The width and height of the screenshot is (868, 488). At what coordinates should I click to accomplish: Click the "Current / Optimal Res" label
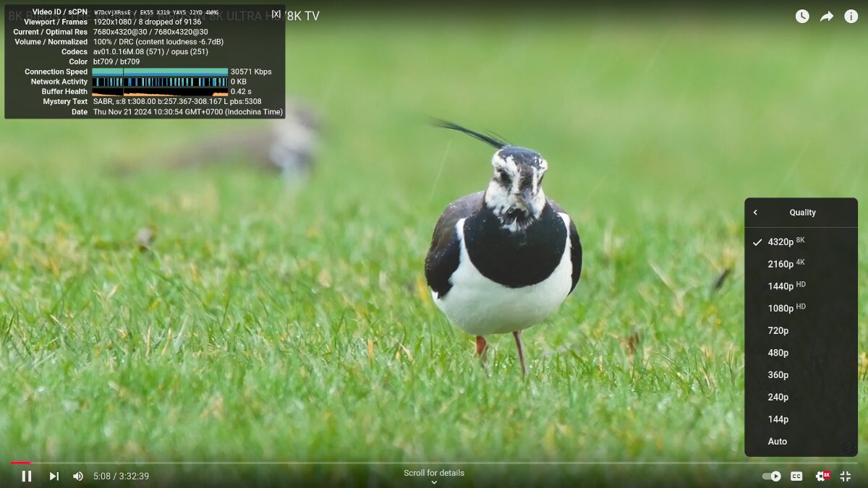51,32
